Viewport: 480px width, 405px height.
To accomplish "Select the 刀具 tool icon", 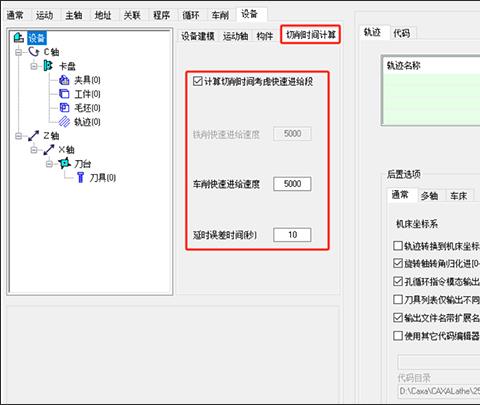I will coord(80,177).
